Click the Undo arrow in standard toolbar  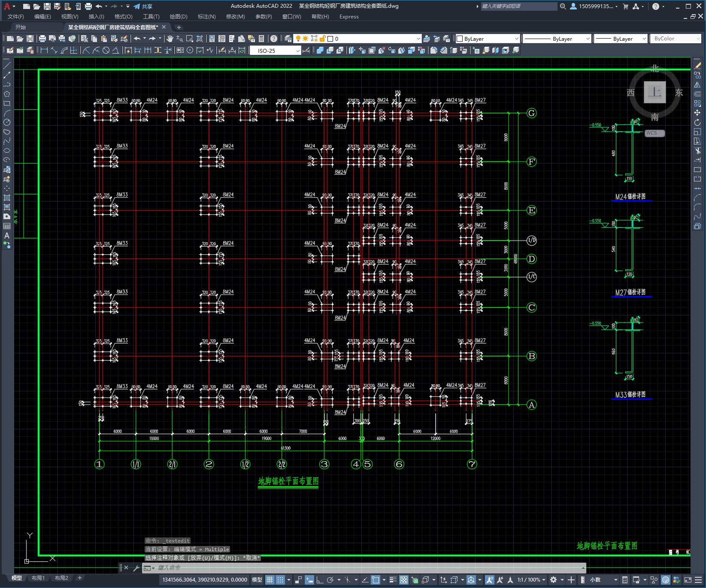137,39
